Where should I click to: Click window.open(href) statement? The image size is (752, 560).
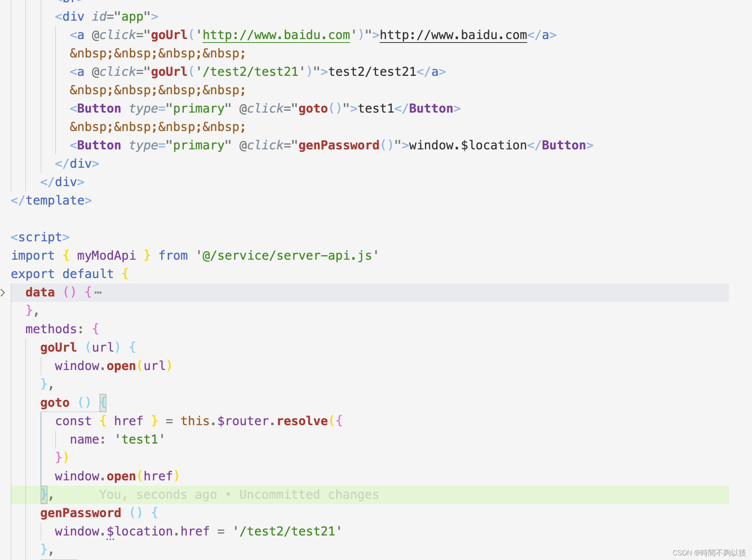[x=117, y=476]
